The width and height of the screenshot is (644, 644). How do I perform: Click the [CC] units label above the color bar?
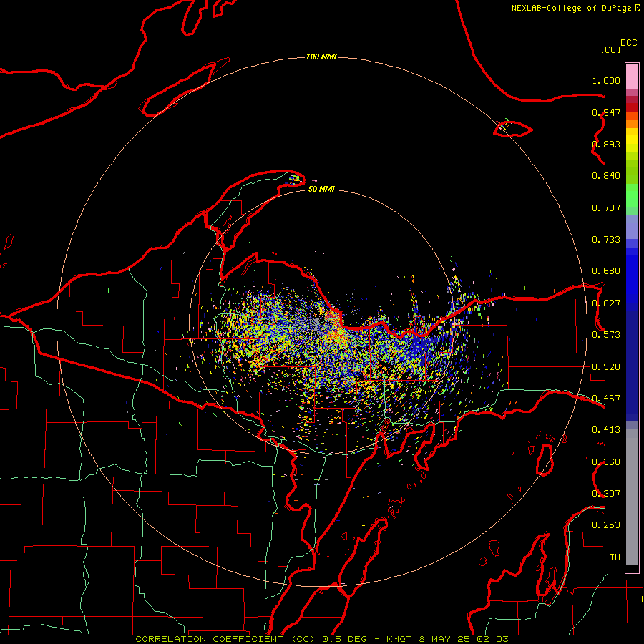tap(611, 49)
